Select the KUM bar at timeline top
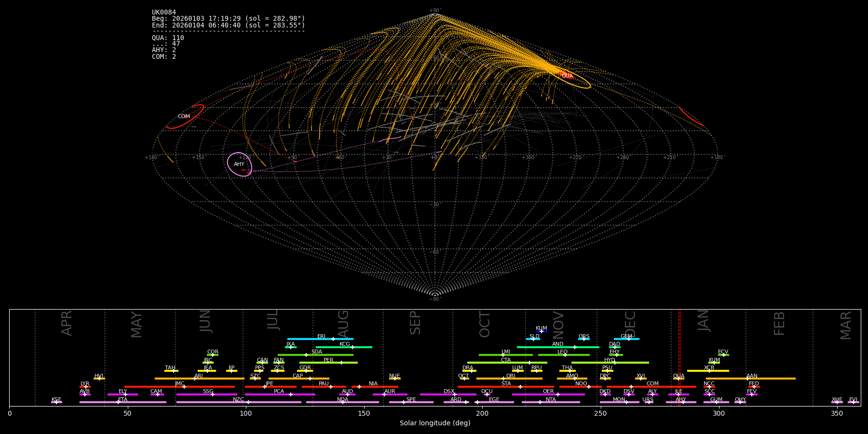Screen dimensions: 868x434 click(541, 331)
